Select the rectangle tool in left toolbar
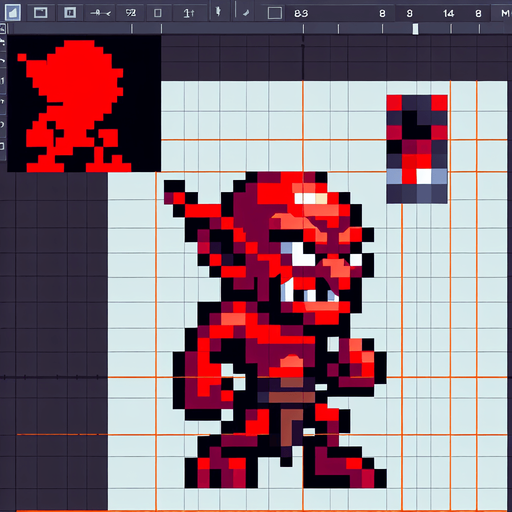The image size is (512, 512). [2, 146]
